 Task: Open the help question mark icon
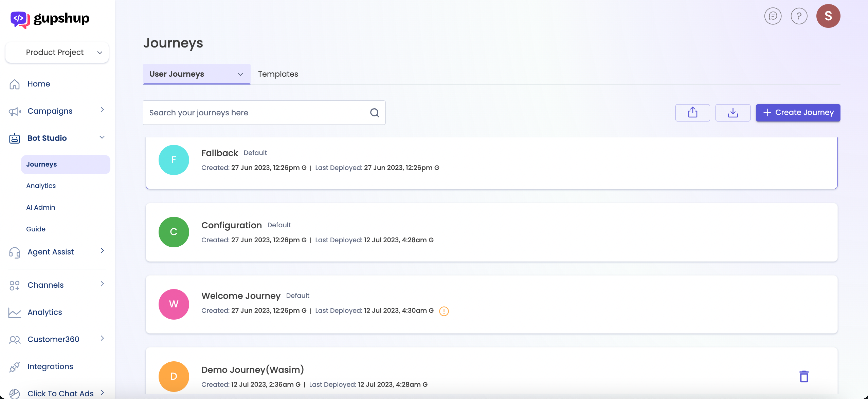(x=799, y=16)
